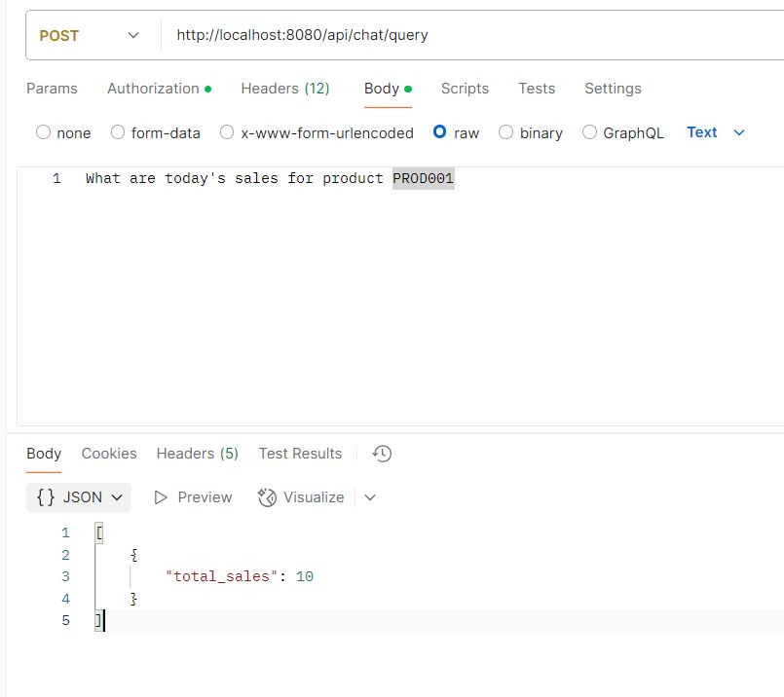Click the raw body text line
Image resolution: width=784 pixels, height=697 pixels.
coord(269,178)
